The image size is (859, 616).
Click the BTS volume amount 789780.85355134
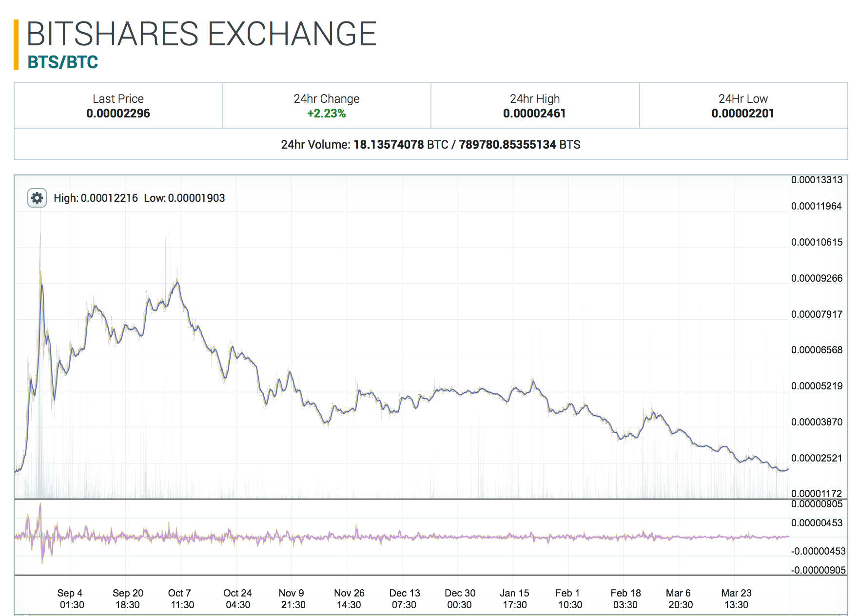point(508,145)
